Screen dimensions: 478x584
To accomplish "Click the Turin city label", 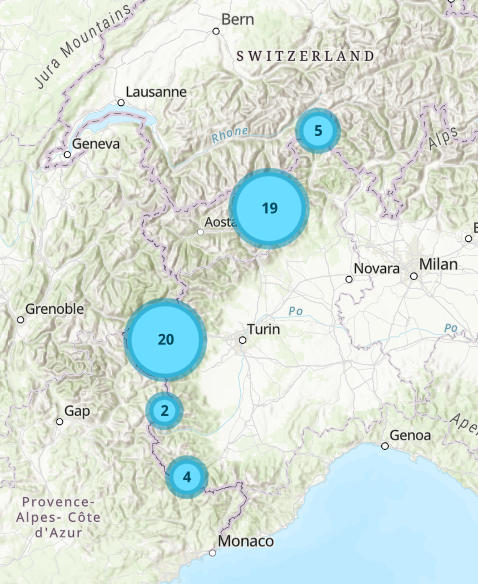I will pyautogui.click(x=263, y=329).
